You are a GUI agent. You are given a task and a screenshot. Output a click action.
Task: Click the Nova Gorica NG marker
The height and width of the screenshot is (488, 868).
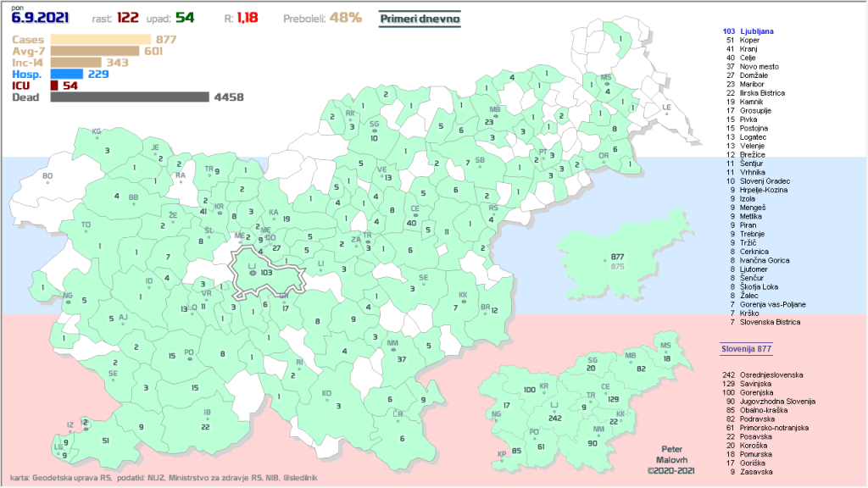click(x=68, y=302)
